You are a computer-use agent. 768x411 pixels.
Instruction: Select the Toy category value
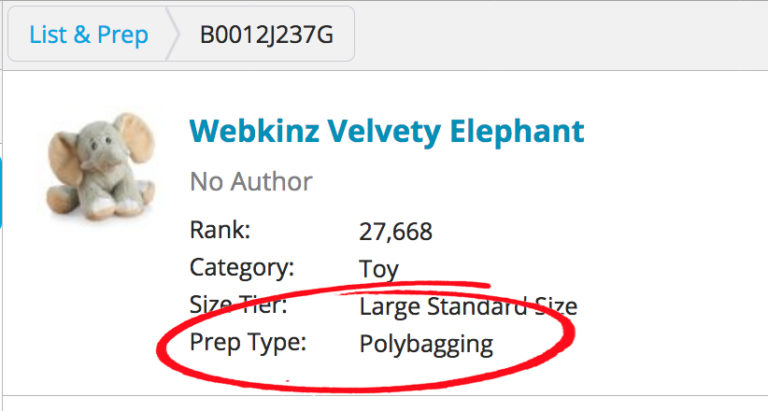point(379,269)
